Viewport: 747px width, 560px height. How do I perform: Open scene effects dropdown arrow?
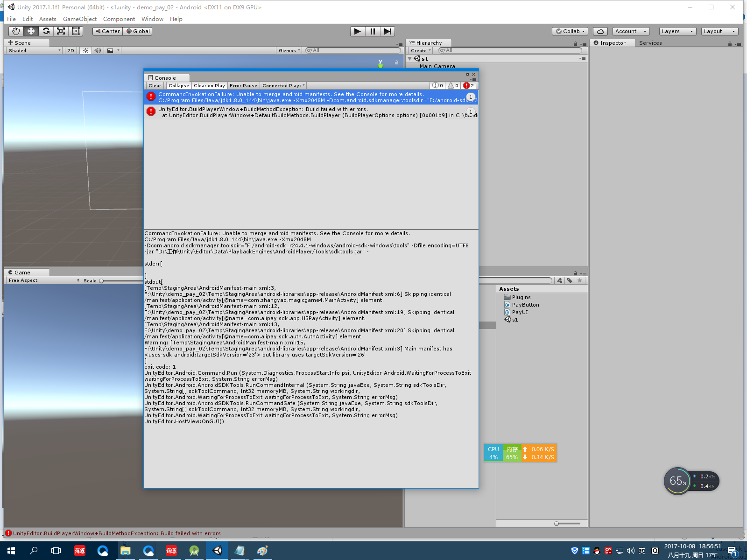[118, 50]
